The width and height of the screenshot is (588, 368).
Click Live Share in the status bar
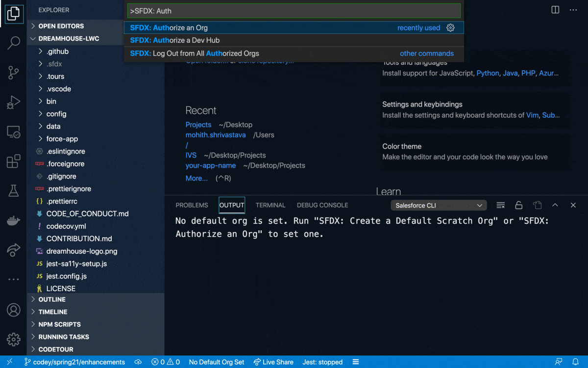pyautogui.click(x=273, y=362)
